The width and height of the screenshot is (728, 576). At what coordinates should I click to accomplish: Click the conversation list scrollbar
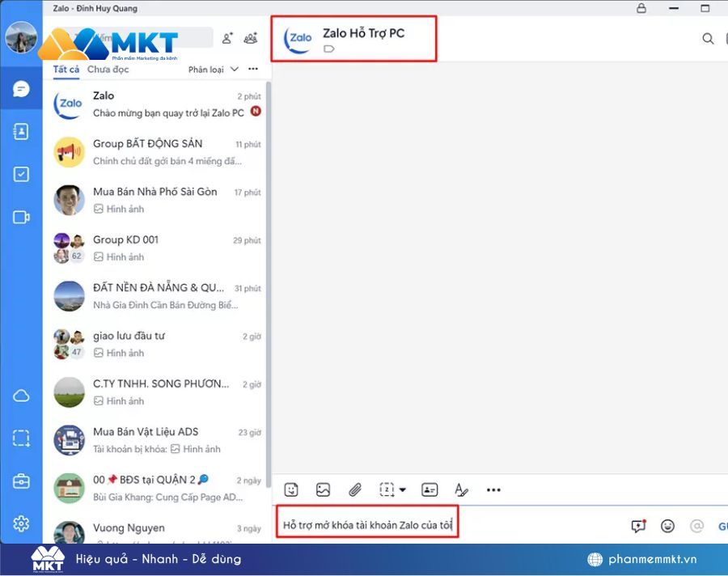(x=269, y=284)
